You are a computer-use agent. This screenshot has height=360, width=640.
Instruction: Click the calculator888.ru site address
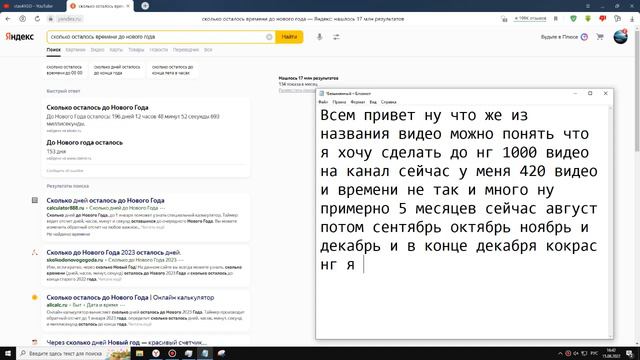click(65, 208)
